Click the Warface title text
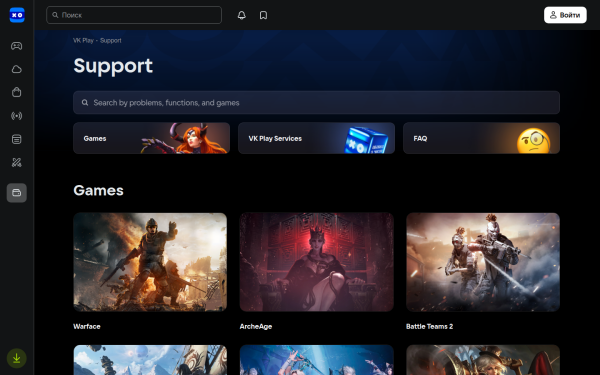 point(86,326)
